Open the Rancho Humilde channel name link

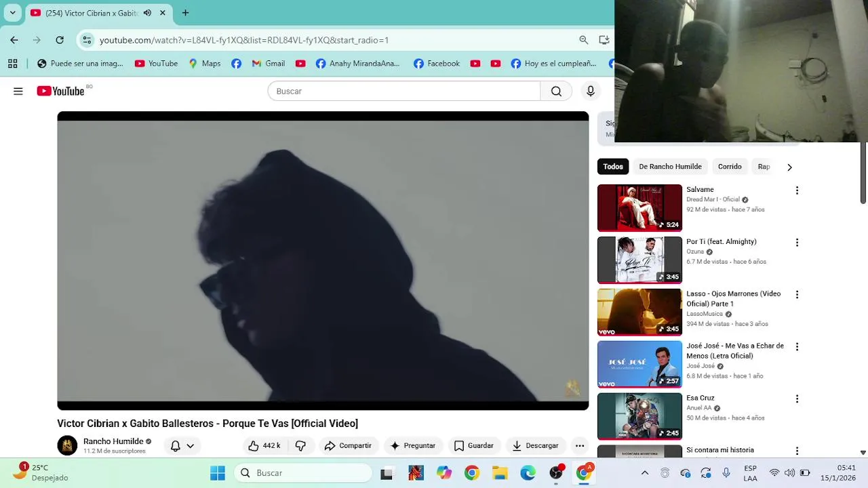point(113,441)
